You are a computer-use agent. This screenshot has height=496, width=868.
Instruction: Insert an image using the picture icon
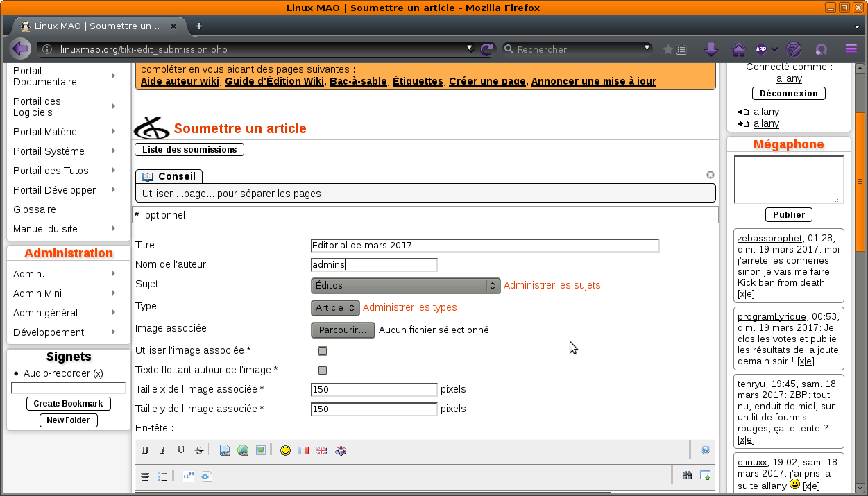pos(261,451)
